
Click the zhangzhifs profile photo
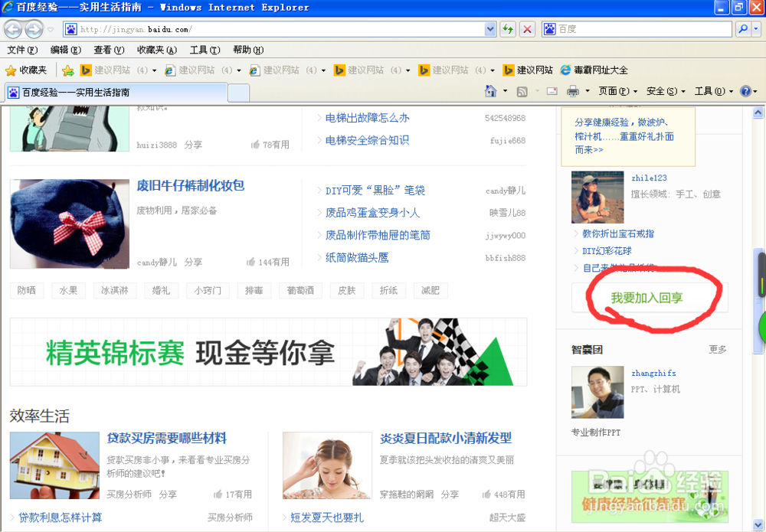pyautogui.click(x=597, y=392)
